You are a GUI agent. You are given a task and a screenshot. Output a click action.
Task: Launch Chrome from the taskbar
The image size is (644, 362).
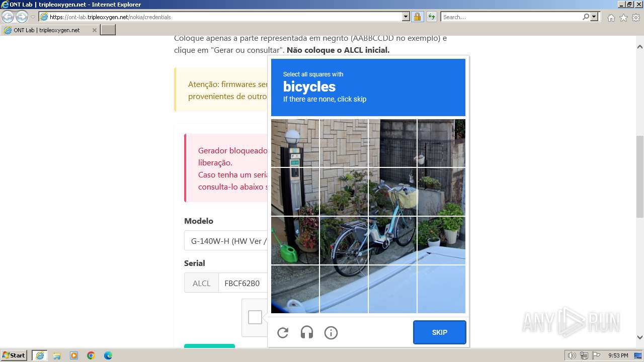91,355
